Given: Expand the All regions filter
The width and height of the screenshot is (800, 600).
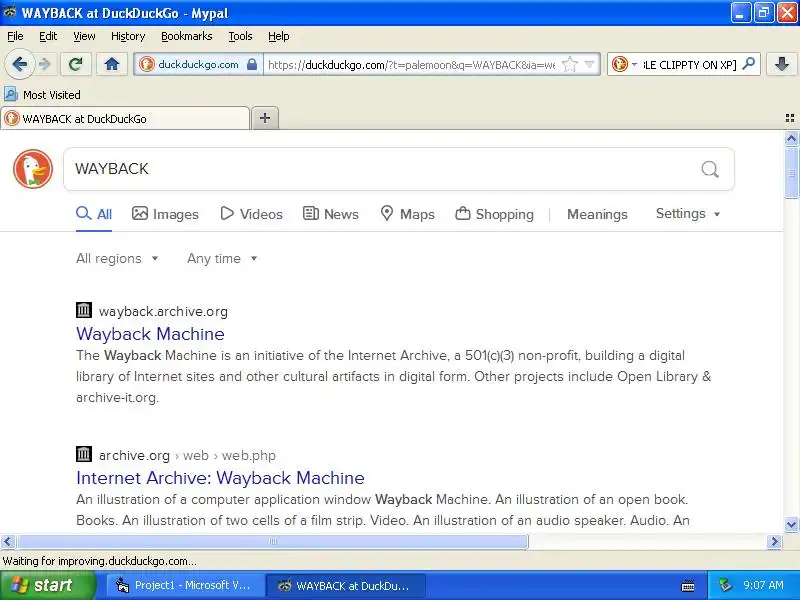Looking at the screenshot, I should tap(117, 259).
